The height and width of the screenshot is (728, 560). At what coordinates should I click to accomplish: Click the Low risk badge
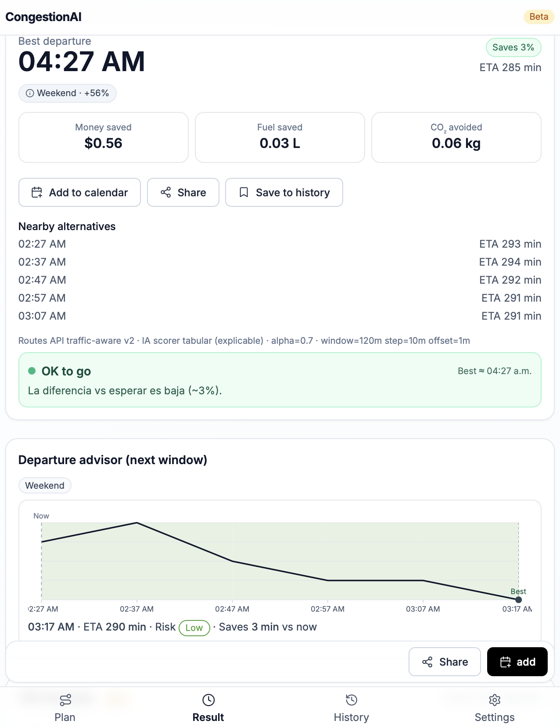click(x=194, y=627)
